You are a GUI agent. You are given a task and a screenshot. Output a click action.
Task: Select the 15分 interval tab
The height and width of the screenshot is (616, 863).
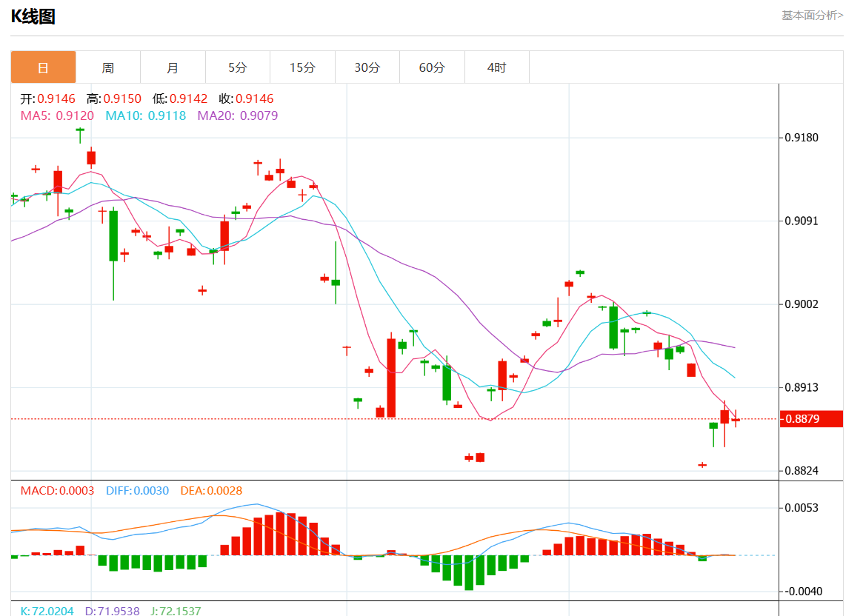[x=302, y=67]
